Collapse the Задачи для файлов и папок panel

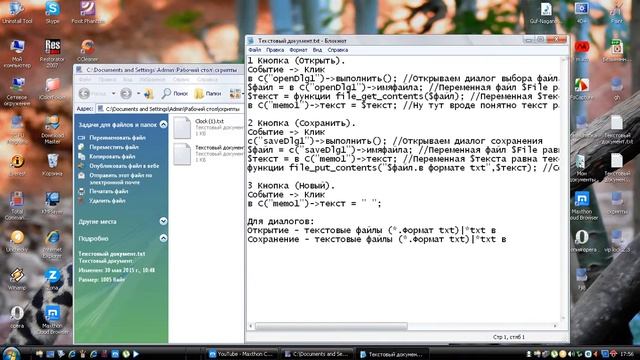click(163, 124)
